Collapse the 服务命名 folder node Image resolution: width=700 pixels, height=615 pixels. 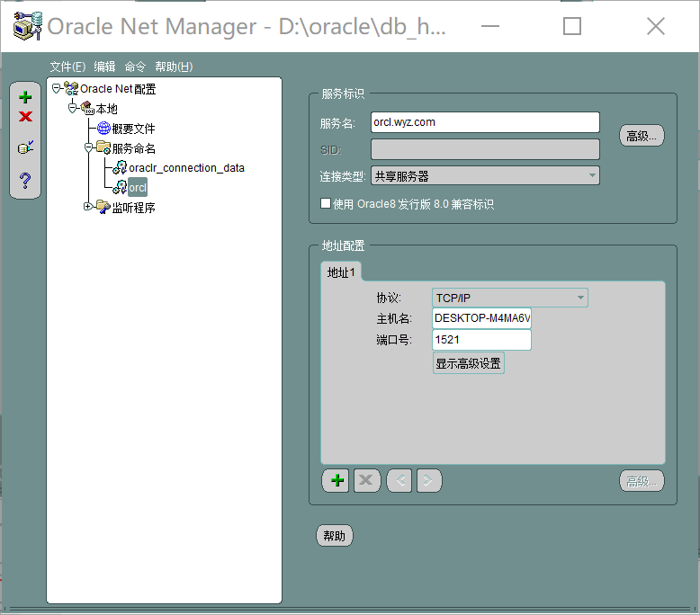coord(88,147)
